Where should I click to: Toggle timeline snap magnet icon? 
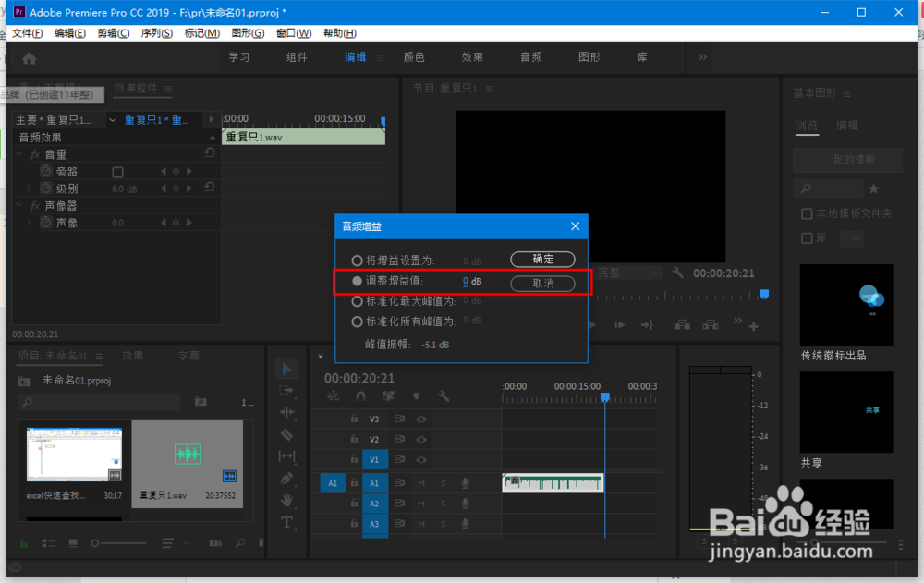[360, 396]
